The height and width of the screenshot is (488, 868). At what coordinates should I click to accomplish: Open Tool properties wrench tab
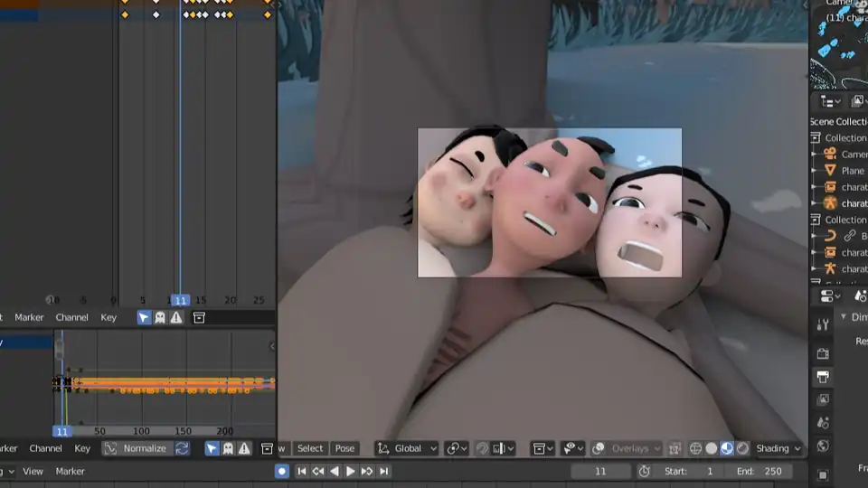point(823,324)
